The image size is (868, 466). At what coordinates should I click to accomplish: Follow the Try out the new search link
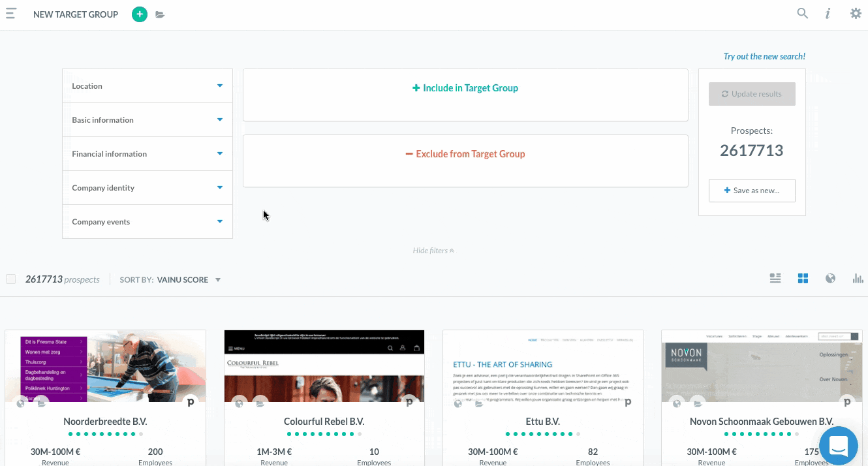pyautogui.click(x=764, y=57)
